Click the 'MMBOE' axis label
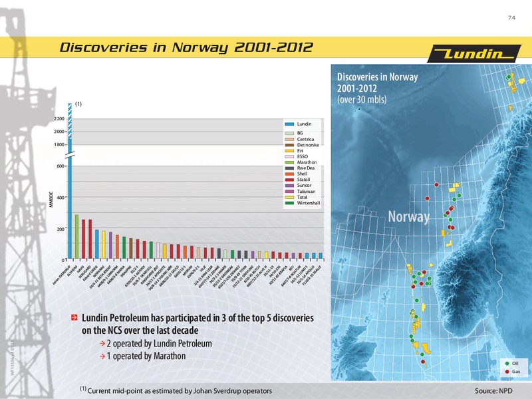This screenshot has height=399, width=532. (x=52, y=199)
